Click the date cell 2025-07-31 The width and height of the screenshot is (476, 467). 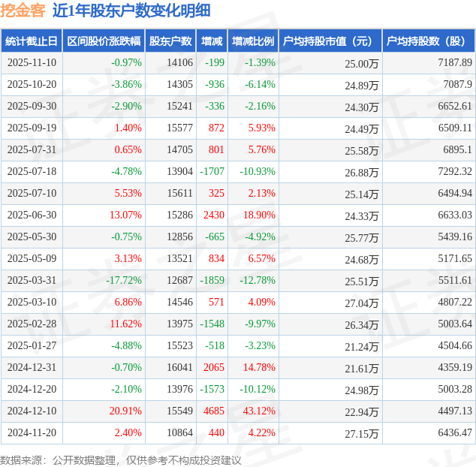[32, 149]
